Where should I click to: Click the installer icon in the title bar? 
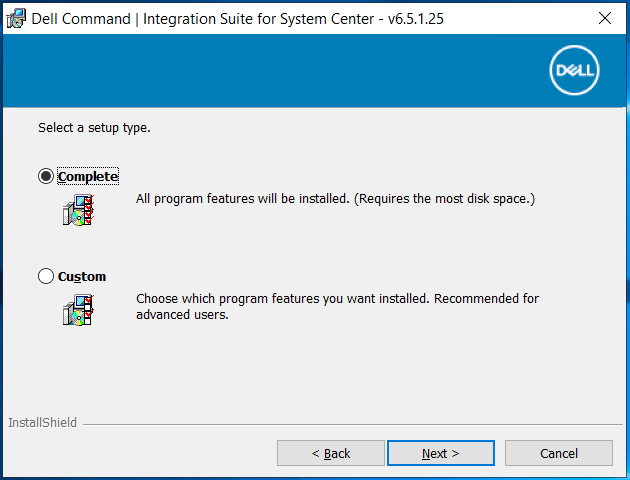[16, 18]
